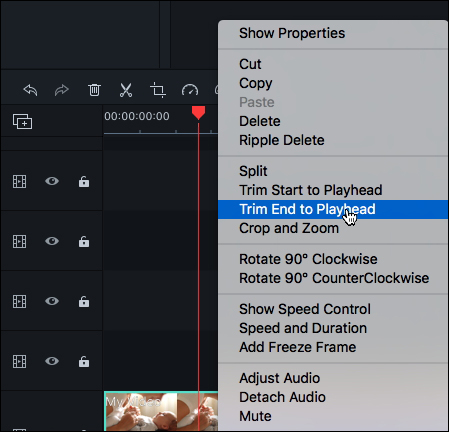Viewport: 449px width, 432px height.
Task: Click the speedometer speed icon
Action: point(190,90)
